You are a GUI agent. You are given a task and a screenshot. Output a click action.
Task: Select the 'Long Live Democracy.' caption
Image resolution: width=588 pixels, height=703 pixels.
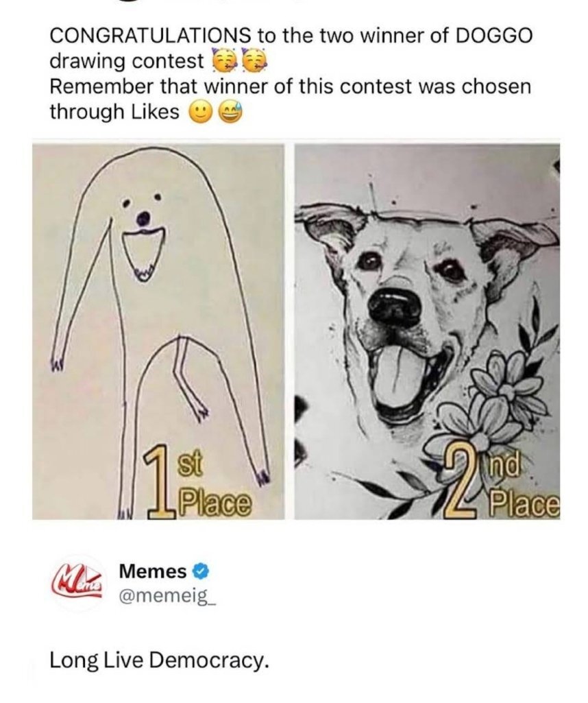[x=160, y=661]
